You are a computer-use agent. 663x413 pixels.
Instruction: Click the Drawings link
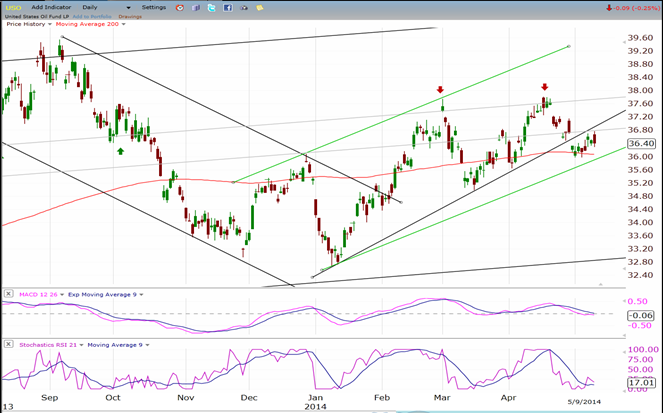(130, 16)
